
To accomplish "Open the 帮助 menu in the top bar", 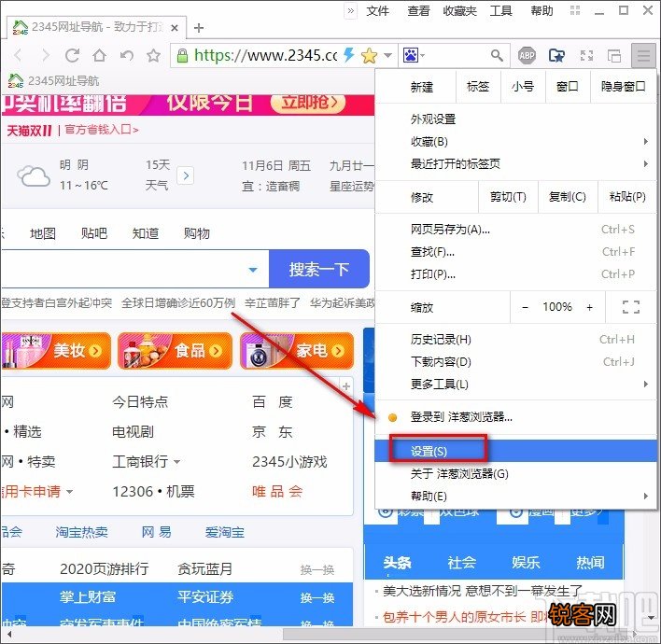I will point(541,11).
